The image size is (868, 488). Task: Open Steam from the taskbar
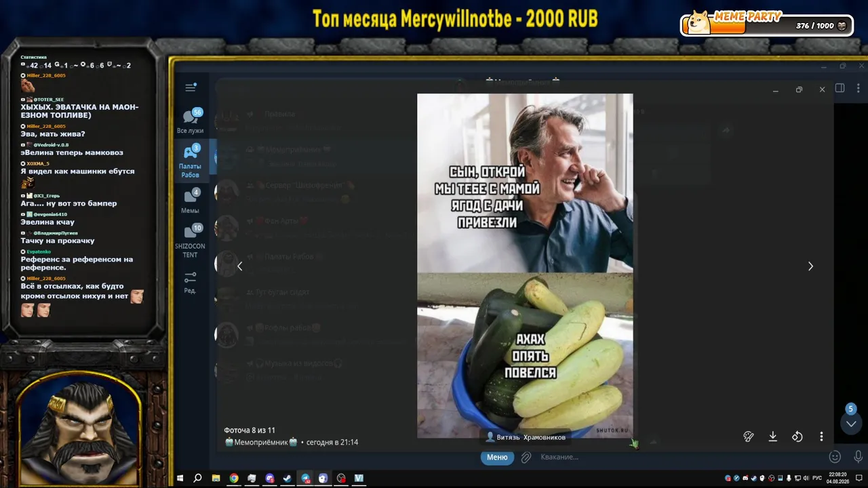[288, 479]
